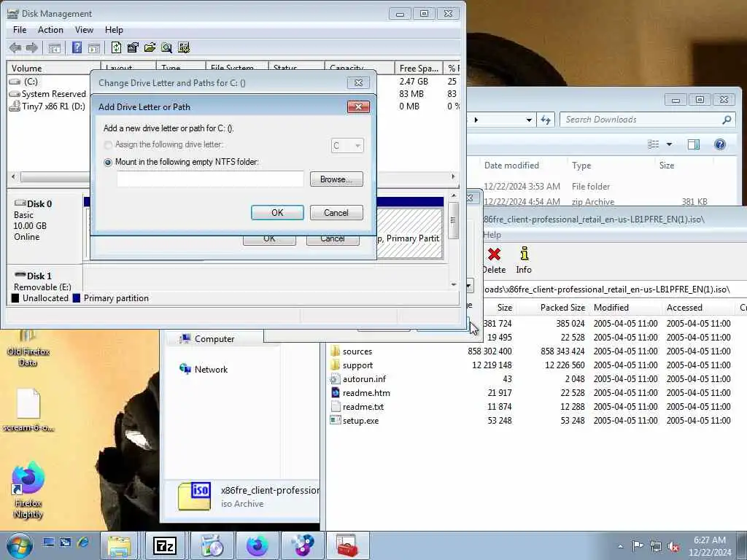Open the Help menu in 7-Zip window
Viewport: 747px width, 560px height.
pos(492,235)
